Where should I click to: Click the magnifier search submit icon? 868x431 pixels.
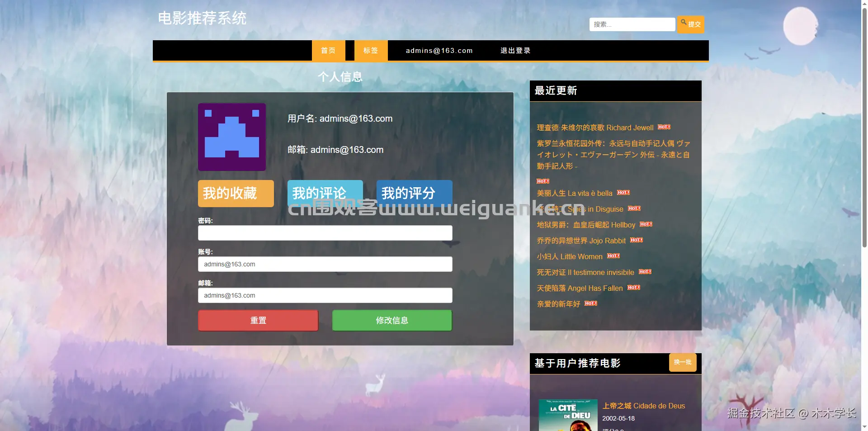pyautogui.click(x=684, y=21)
